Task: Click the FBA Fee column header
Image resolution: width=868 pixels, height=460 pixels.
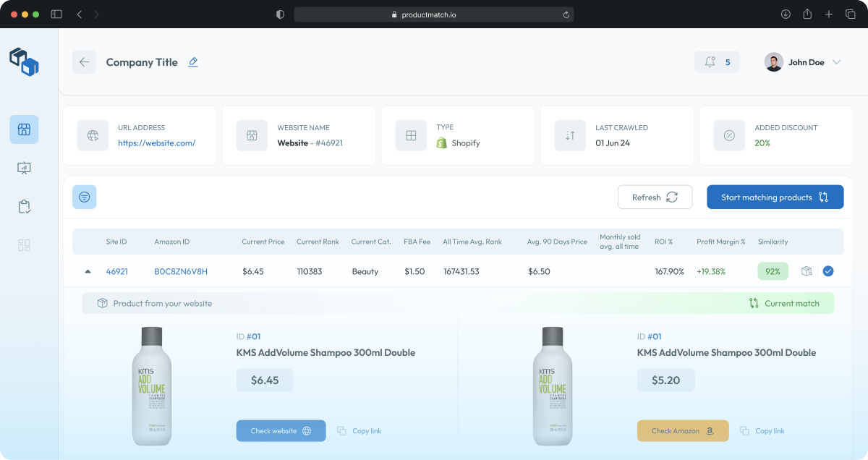Action: [x=417, y=242]
